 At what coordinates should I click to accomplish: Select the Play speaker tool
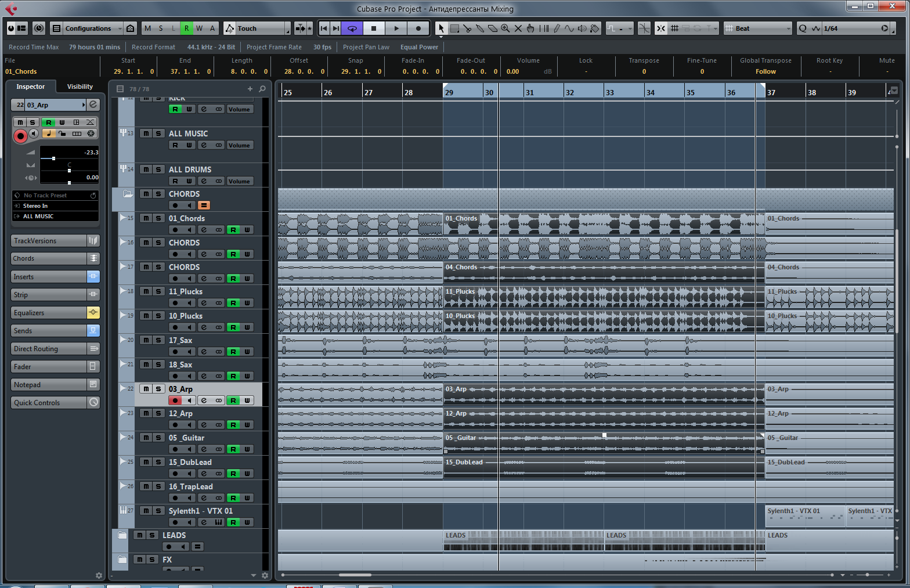pyautogui.click(x=582, y=28)
